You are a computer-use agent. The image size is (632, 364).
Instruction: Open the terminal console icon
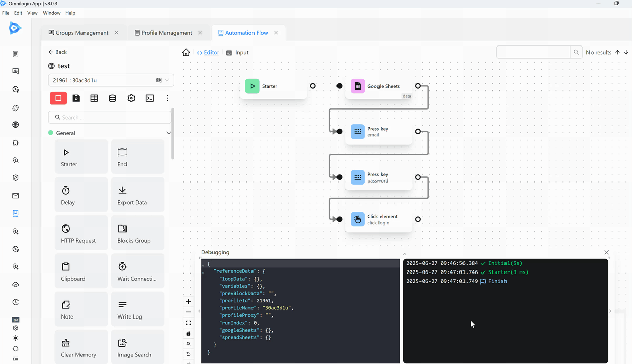[x=149, y=98]
